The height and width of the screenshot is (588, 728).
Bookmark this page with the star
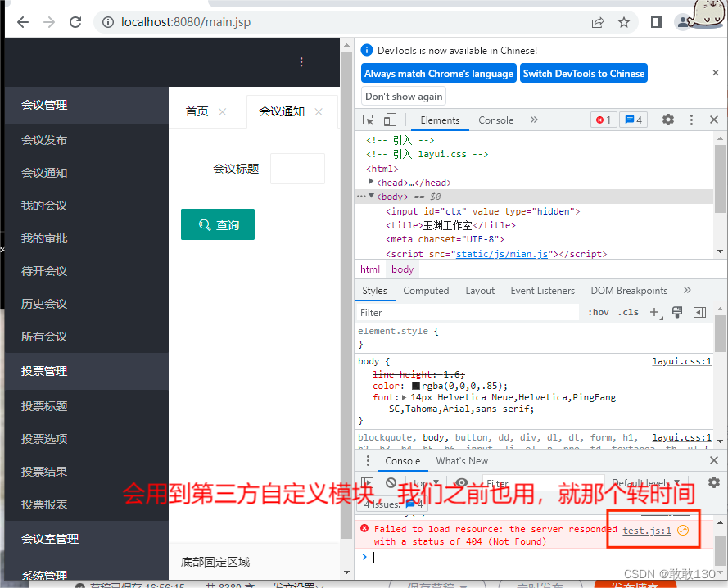(x=624, y=22)
